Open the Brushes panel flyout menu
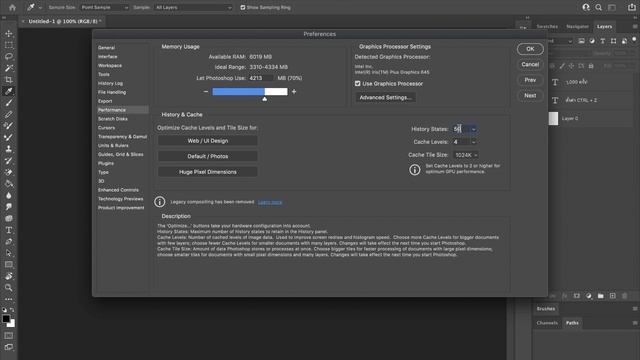This screenshot has width=640, height=360. tap(635, 309)
